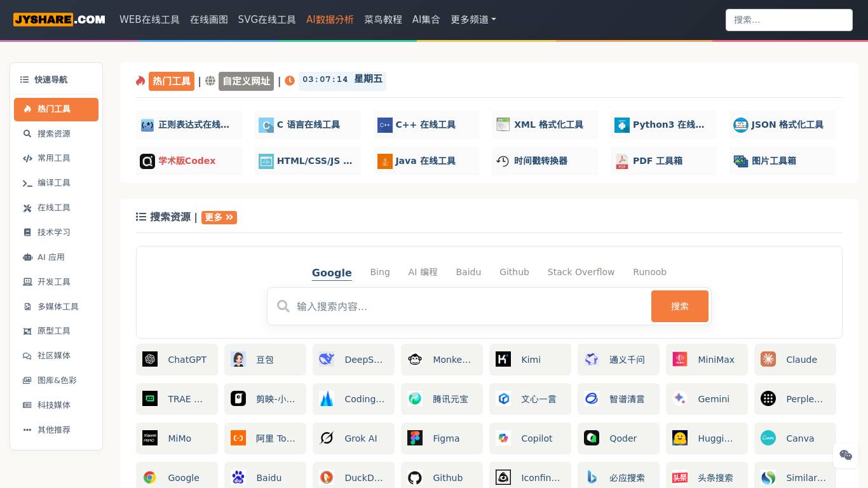Open the TRAE icon shortcut
868x488 pixels.
click(150, 399)
